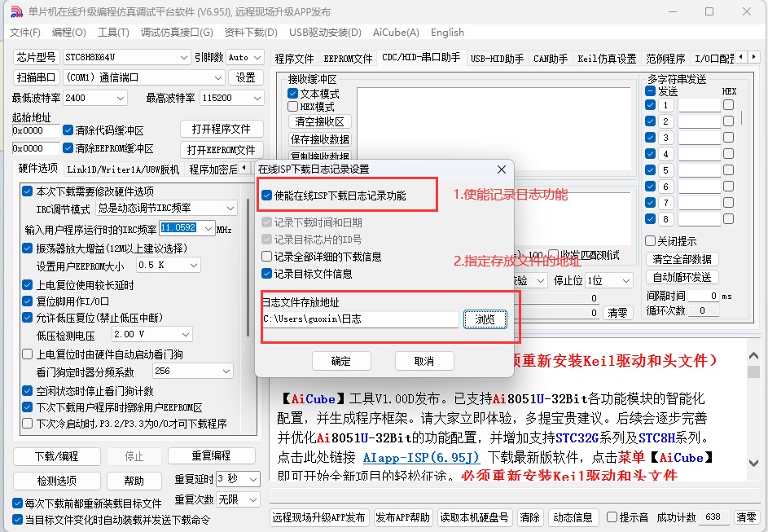Open the low voltage detection 2.00 V dropdown
This screenshot has height=532, width=768.
(151, 335)
